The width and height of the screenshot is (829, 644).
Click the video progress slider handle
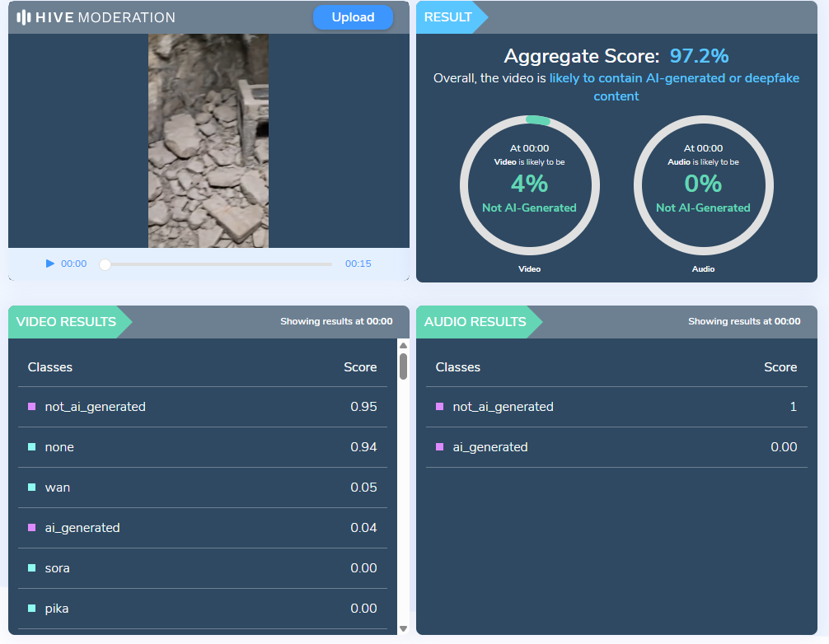105,264
